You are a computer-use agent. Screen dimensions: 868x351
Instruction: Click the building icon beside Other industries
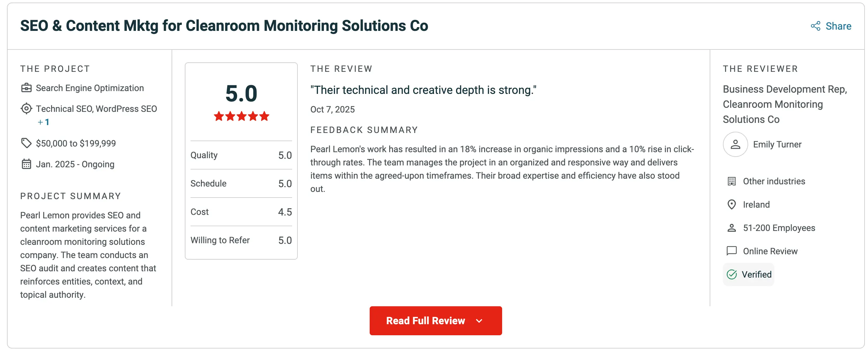[x=731, y=181]
